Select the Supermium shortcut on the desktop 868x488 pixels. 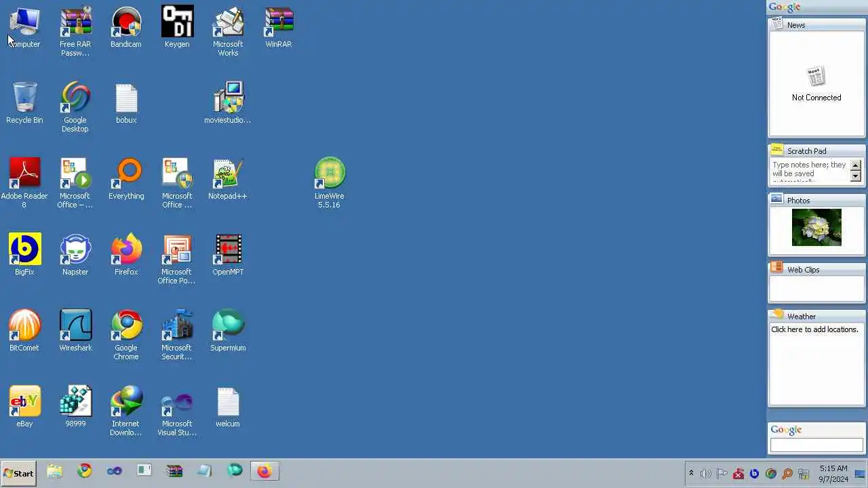228,331
